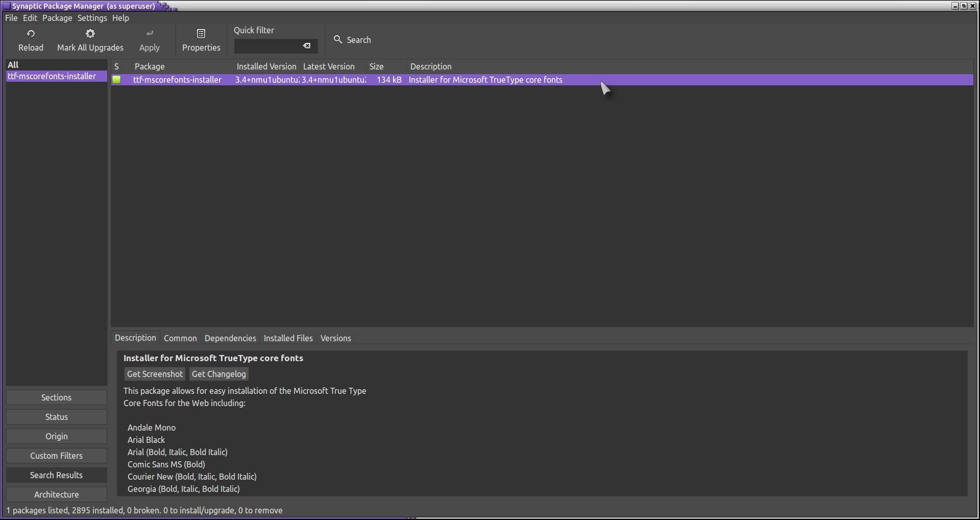Viewport: 980px width, 520px height.
Task: Switch to the Installed Files tab
Action: [x=288, y=338]
